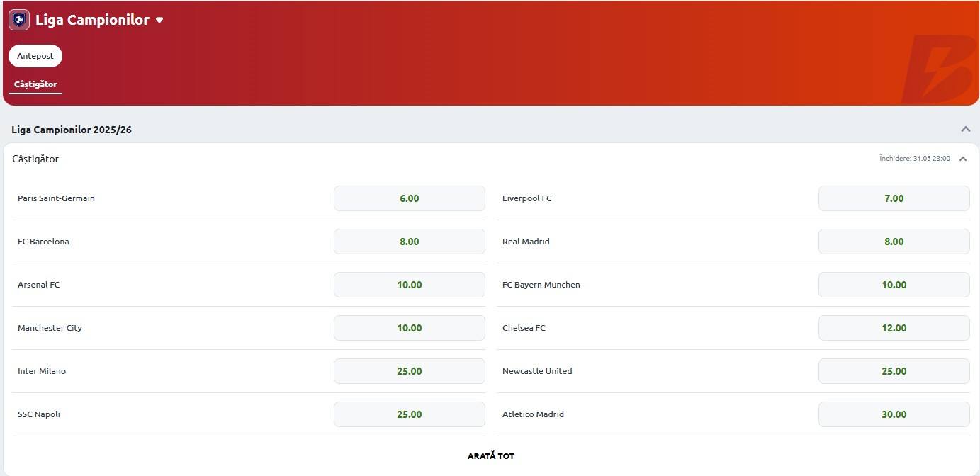Bet on Liverpool FC at 7.00

(894, 198)
